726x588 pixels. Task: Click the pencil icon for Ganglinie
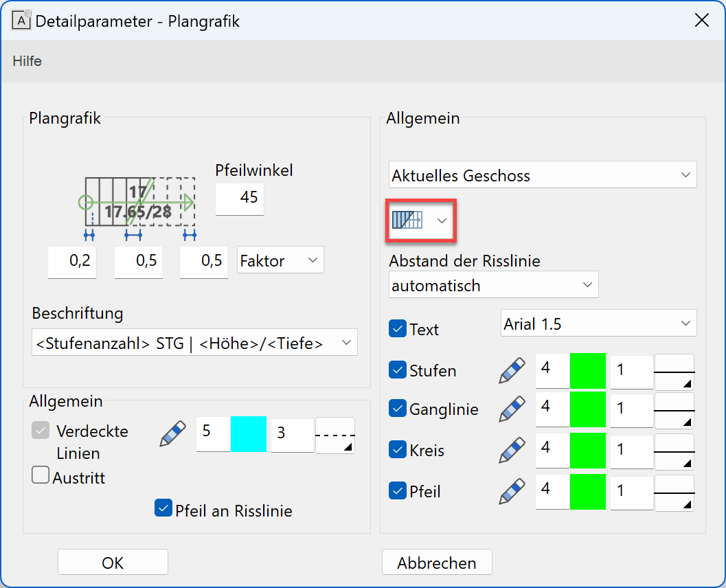click(x=512, y=409)
